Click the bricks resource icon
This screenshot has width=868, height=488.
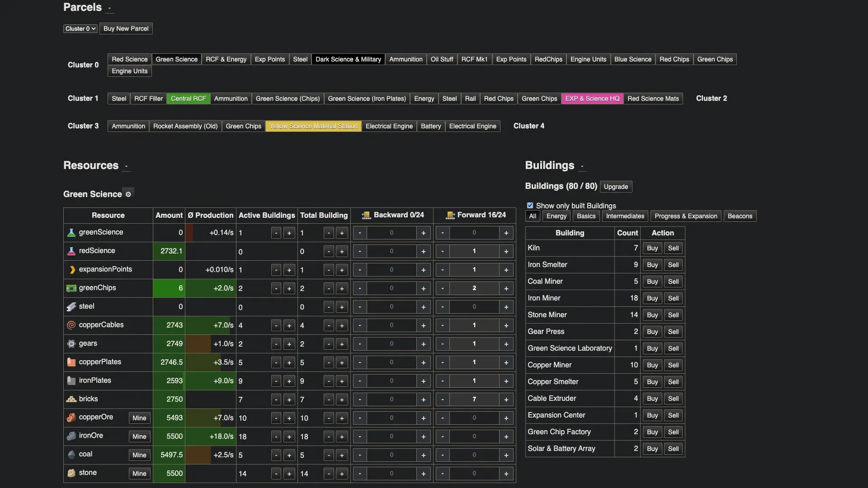[x=71, y=399]
